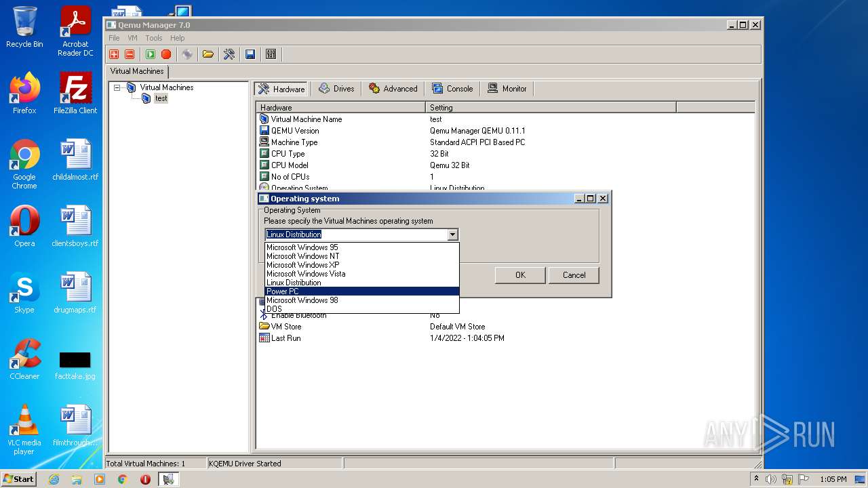Open the Tools menu
This screenshot has width=868, height=488.
(154, 38)
